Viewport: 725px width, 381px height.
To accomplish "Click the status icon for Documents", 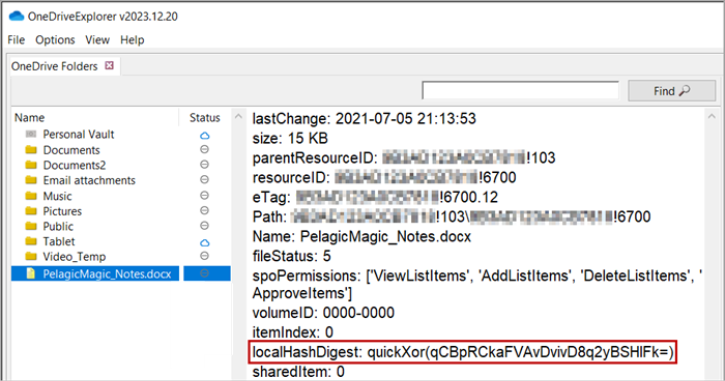I will pos(204,149).
